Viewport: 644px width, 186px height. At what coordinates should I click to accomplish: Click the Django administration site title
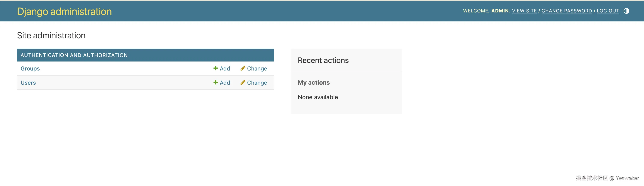pyautogui.click(x=64, y=12)
